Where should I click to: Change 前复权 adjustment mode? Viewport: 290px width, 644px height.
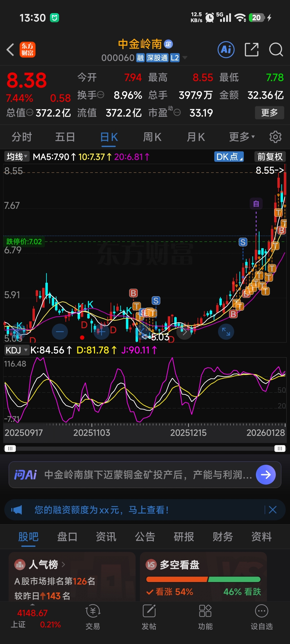270,157
